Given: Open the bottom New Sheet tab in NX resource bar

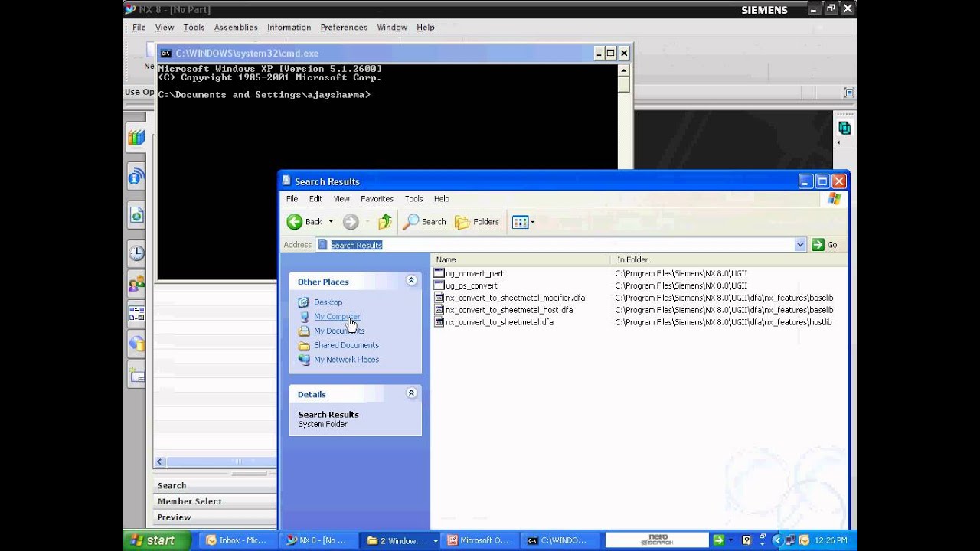Looking at the screenshot, I should [x=136, y=374].
